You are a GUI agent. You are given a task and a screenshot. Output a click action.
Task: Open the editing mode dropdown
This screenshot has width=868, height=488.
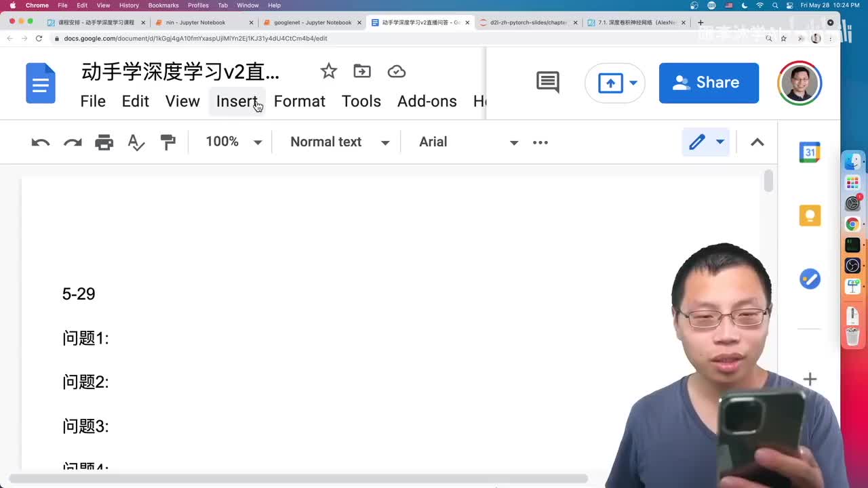[706, 142]
